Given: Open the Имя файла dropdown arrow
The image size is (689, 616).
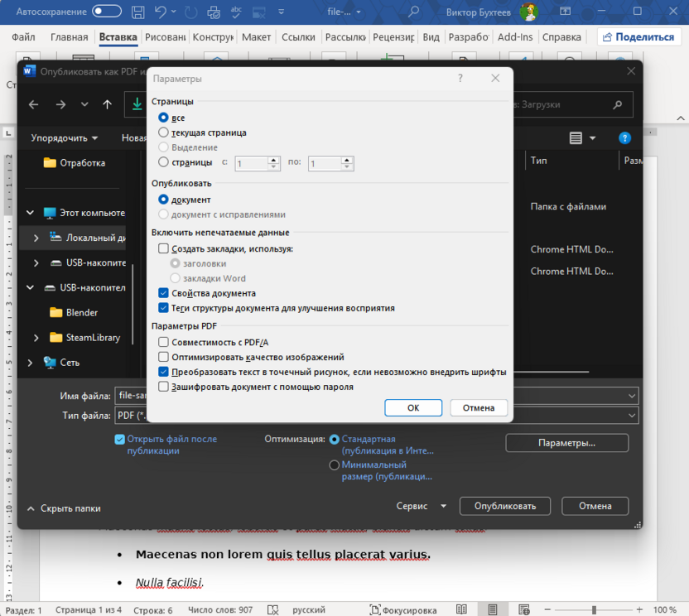Looking at the screenshot, I should coord(631,396).
